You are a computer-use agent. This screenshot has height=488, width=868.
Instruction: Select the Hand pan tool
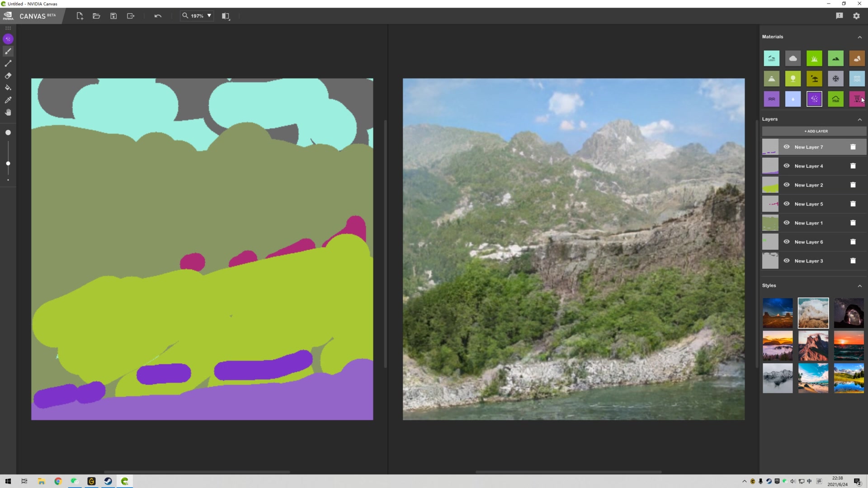click(x=8, y=112)
